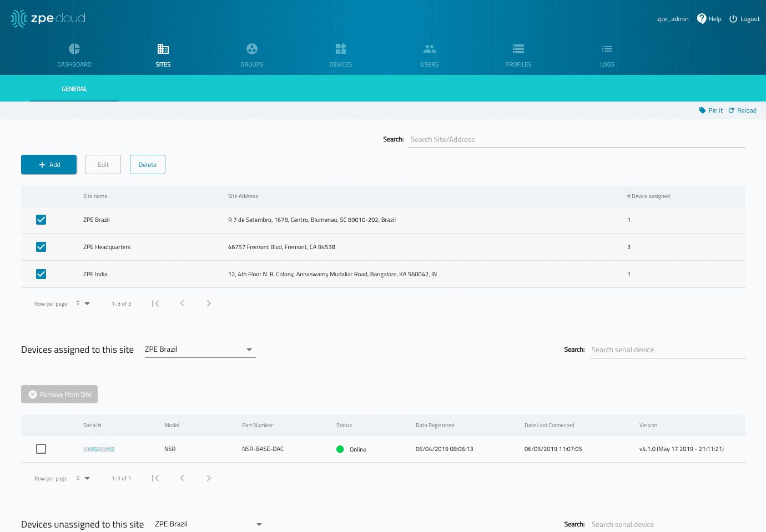The width and height of the screenshot is (766, 532).
Task: Uncheck the ZPE Headquarters checkbox
Action: coord(41,247)
